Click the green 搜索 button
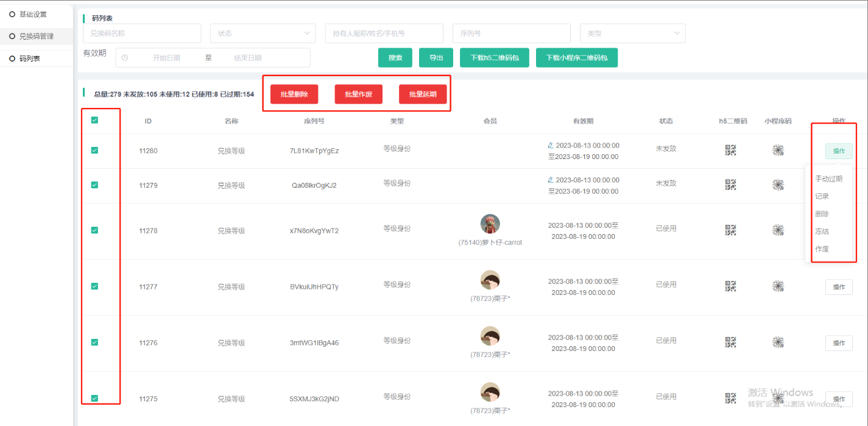Image resolution: width=868 pixels, height=426 pixels. [x=395, y=58]
